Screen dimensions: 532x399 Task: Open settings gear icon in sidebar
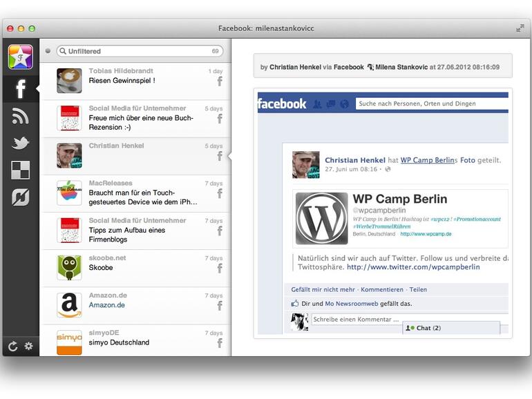[x=29, y=346]
